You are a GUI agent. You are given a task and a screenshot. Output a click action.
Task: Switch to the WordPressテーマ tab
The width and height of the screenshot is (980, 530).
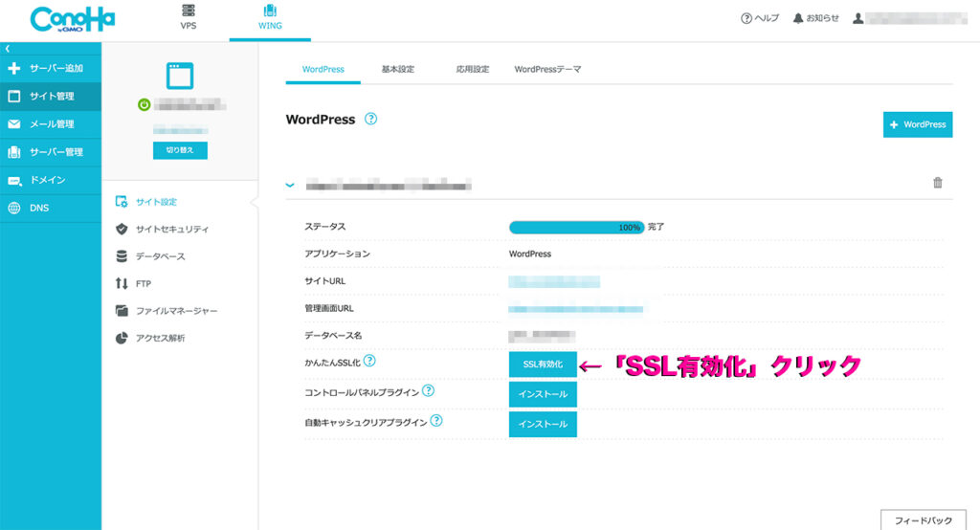pyautogui.click(x=547, y=70)
